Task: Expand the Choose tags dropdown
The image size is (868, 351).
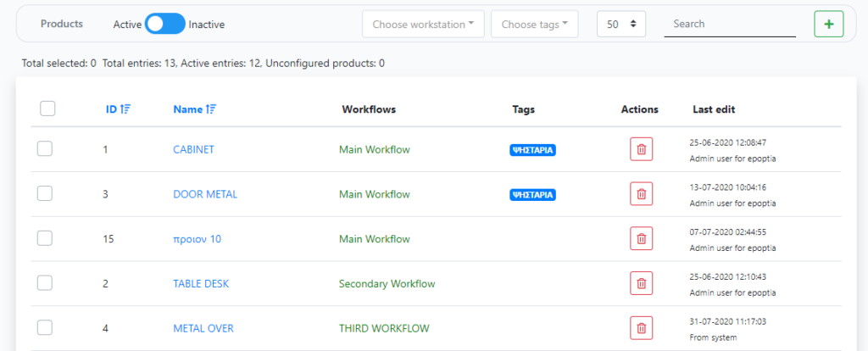Action: click(534, 25)
